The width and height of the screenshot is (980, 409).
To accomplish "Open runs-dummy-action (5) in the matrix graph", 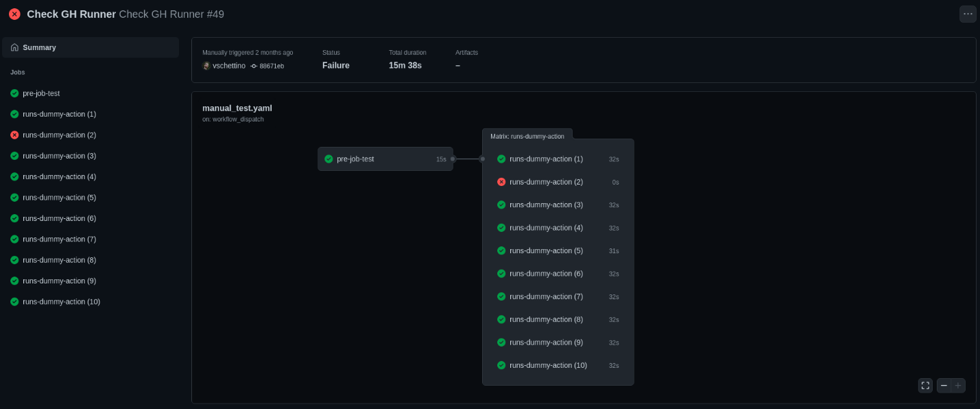I will [x=558, y=250].
